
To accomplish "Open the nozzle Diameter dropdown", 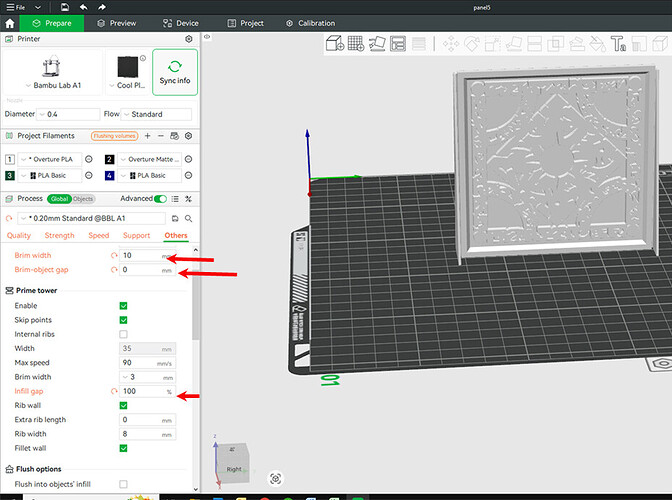I will 68,114.
